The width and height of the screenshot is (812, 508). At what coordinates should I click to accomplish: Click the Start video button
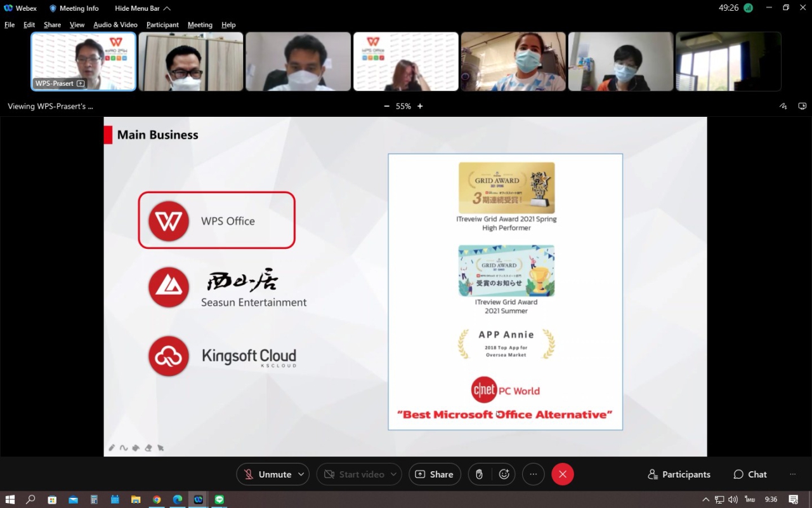354,474
